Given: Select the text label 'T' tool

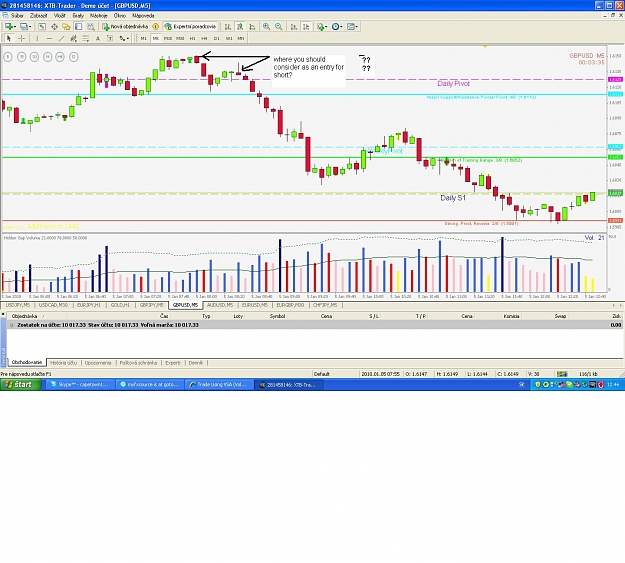Looking at the screenshot, I should (110, 38).
